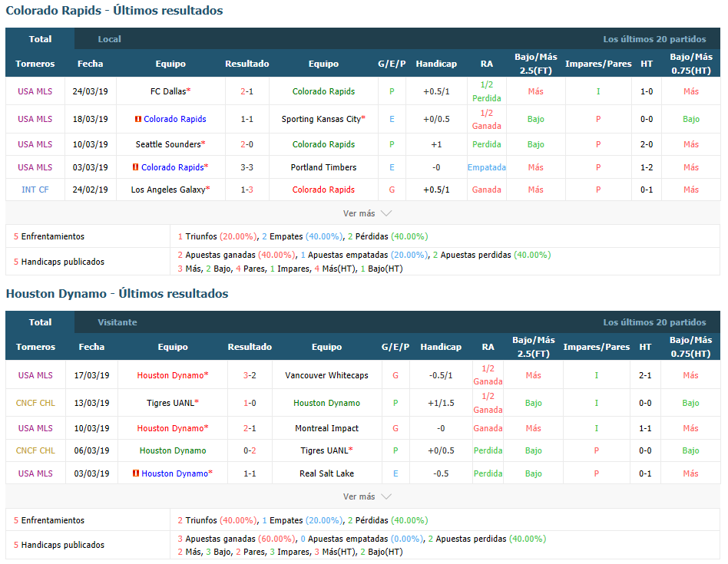Click HT score 2-0 on Seattle Sounders row
This screenshot has height=564, width=728.
tap(647, 144)
